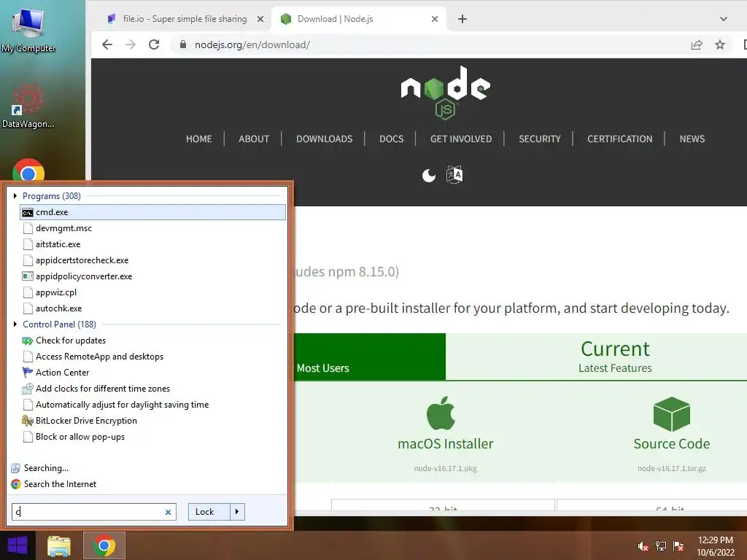Screen dimensions: 747x560
Task: Open the Lock button arrow menu
Action: coord(237,512)
